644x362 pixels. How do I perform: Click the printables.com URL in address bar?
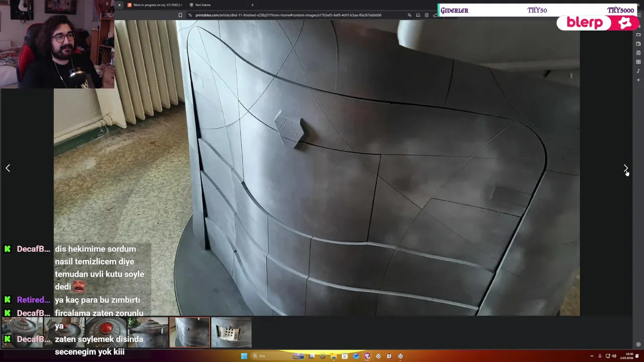tap(288, 15)
